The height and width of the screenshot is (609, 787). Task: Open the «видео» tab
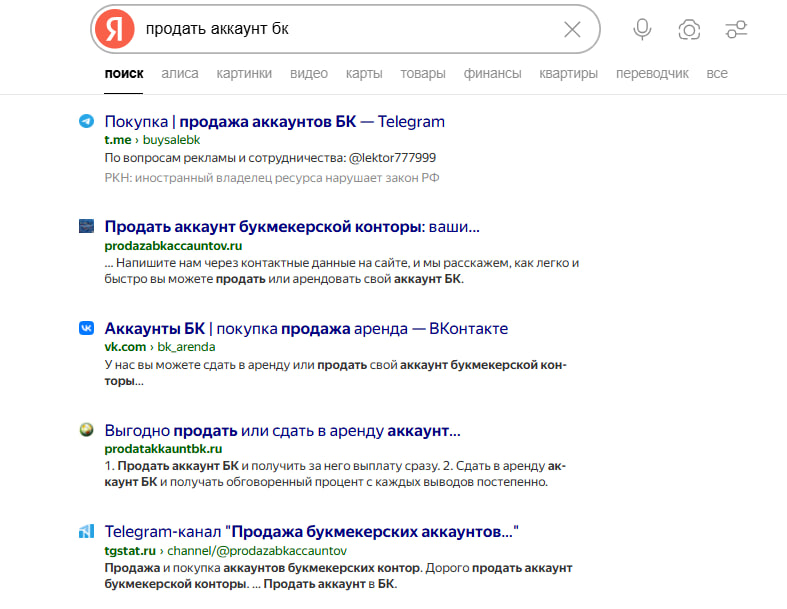[309, 74]
